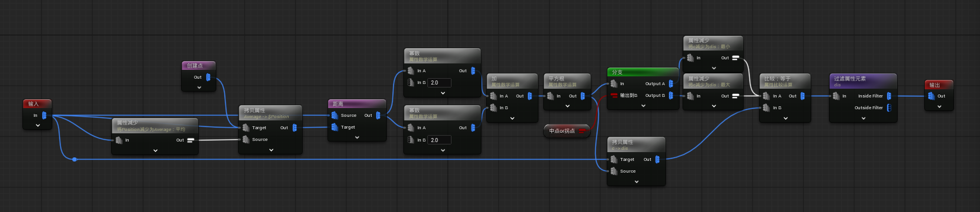Click Output A pin on 分支 node

click(x=671, y=83)
